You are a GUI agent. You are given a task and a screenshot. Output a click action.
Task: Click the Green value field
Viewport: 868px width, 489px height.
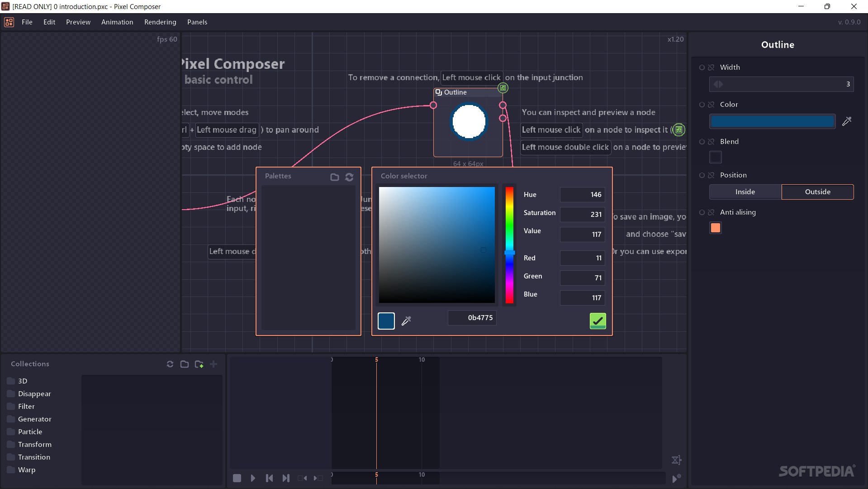[x=583, y=278]
